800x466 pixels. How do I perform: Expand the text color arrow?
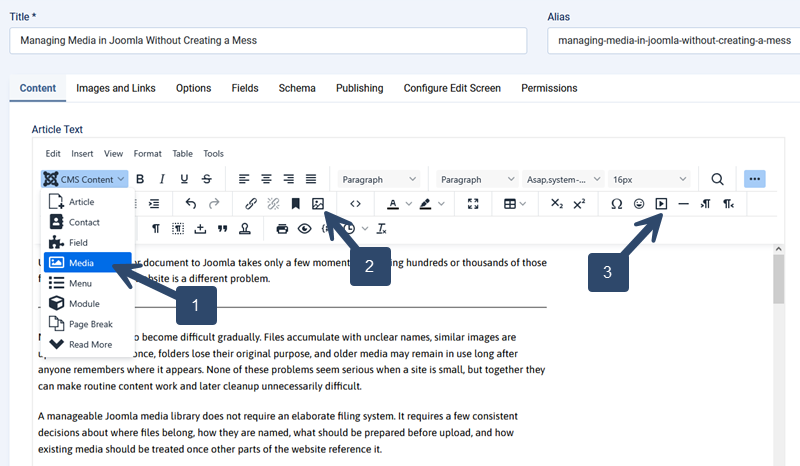click(409, 204)
